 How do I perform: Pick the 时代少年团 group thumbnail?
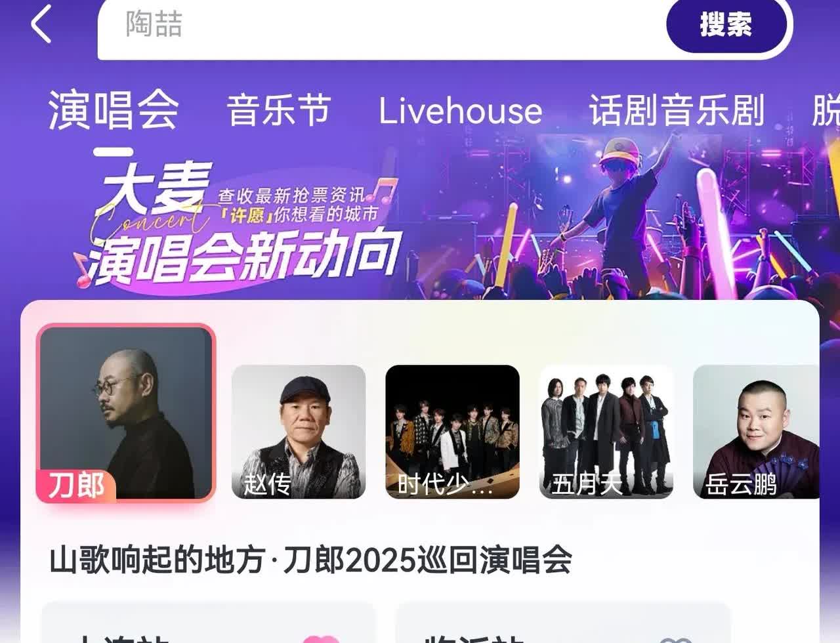(x=452, y=432)
